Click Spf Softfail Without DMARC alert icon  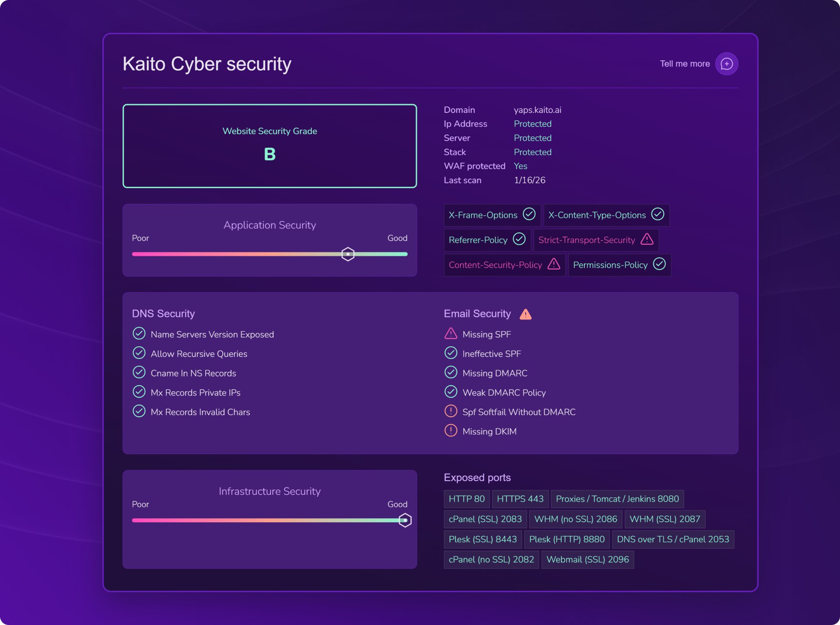click(451, 412)
